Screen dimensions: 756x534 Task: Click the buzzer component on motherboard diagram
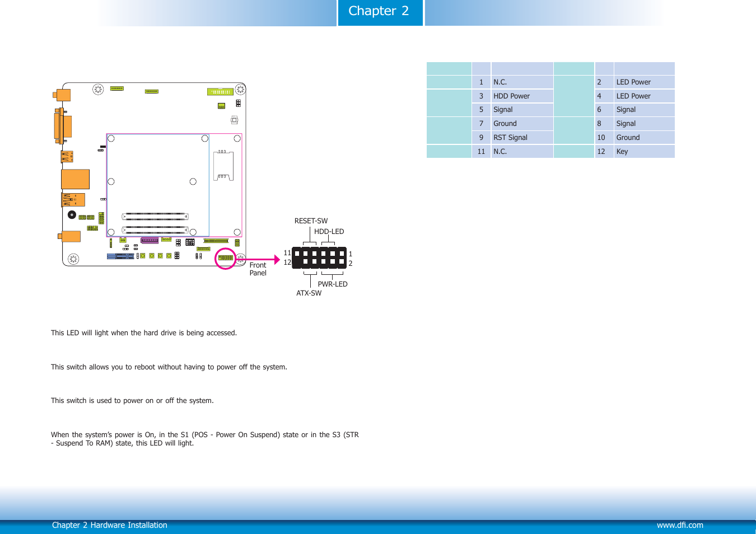72,214
